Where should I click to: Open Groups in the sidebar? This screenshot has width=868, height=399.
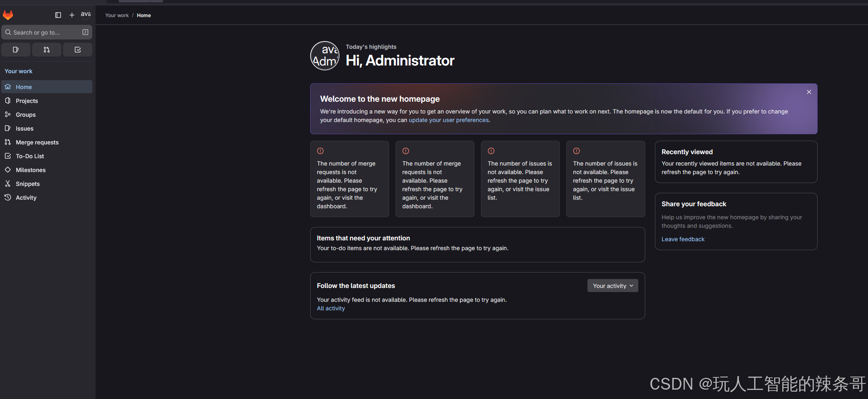click(47, 114)
